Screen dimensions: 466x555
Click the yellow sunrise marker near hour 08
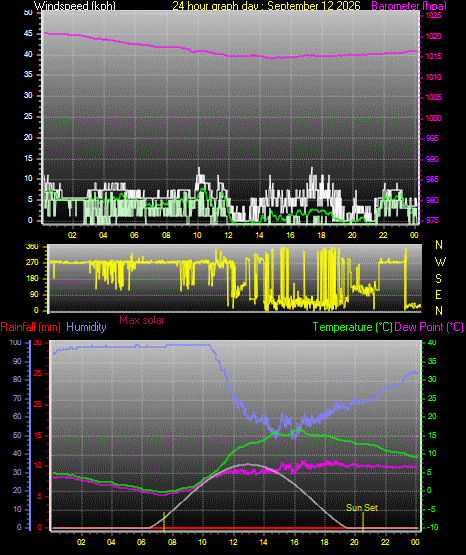point(164,521)
